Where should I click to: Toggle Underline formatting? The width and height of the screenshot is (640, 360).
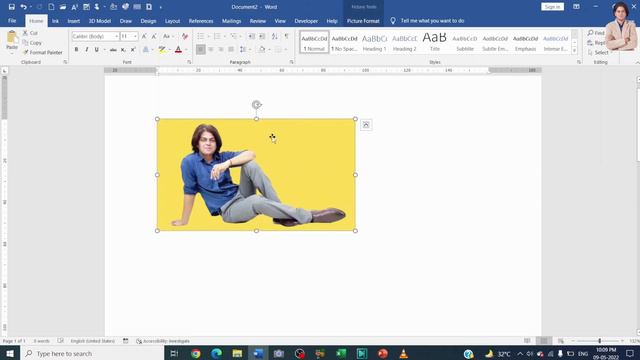97,49
